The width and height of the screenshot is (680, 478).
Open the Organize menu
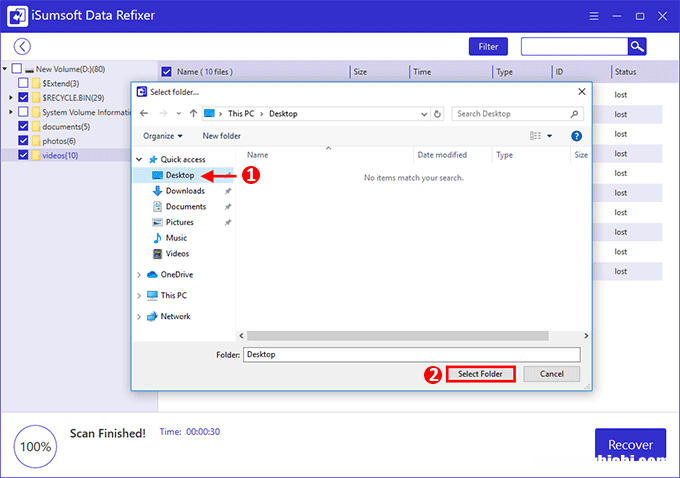(x=162, y=136)
